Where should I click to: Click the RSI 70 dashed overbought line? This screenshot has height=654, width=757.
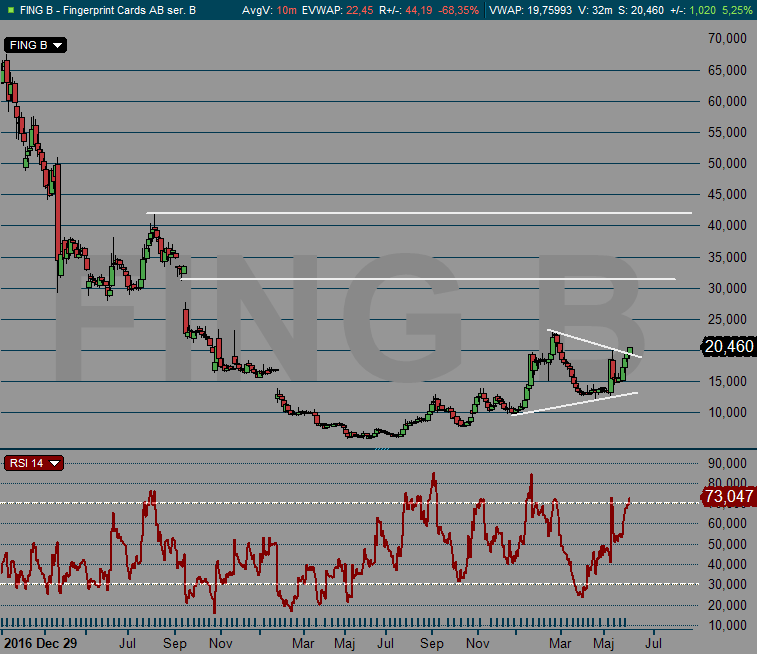point(349,503)
